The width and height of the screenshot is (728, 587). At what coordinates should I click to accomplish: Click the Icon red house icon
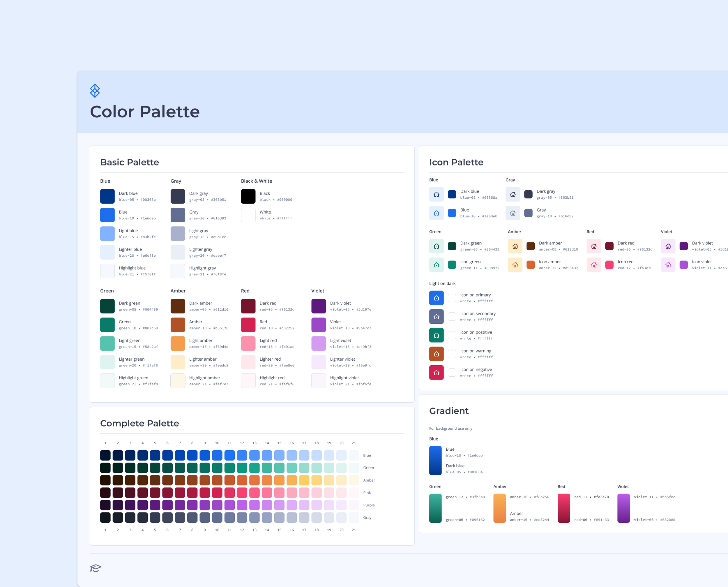(594, 265)
